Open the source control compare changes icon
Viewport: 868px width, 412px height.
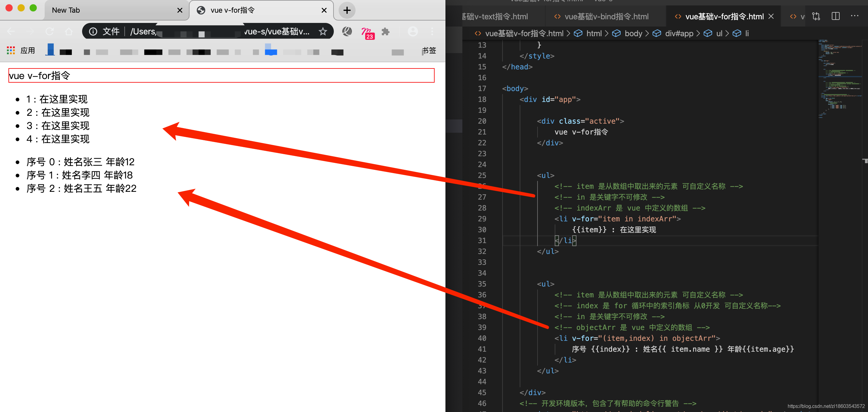[816, 16]
